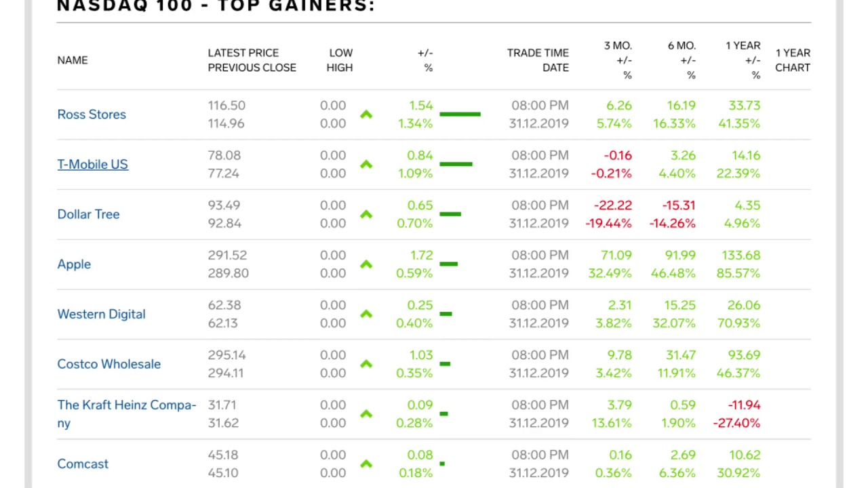Click the T-Mobile US green gain bar
This screenshot has width=868, height=488.
(x=456, y=164)
